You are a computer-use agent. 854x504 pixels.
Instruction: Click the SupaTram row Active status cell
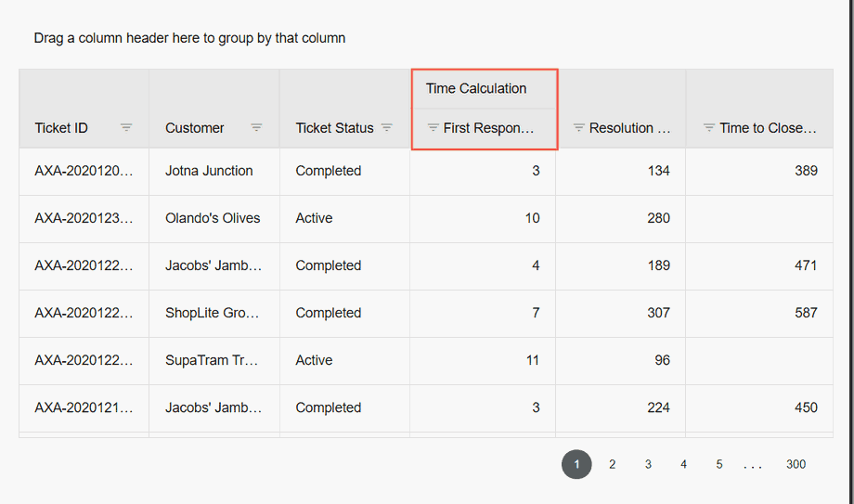click(x=314, y=360)
